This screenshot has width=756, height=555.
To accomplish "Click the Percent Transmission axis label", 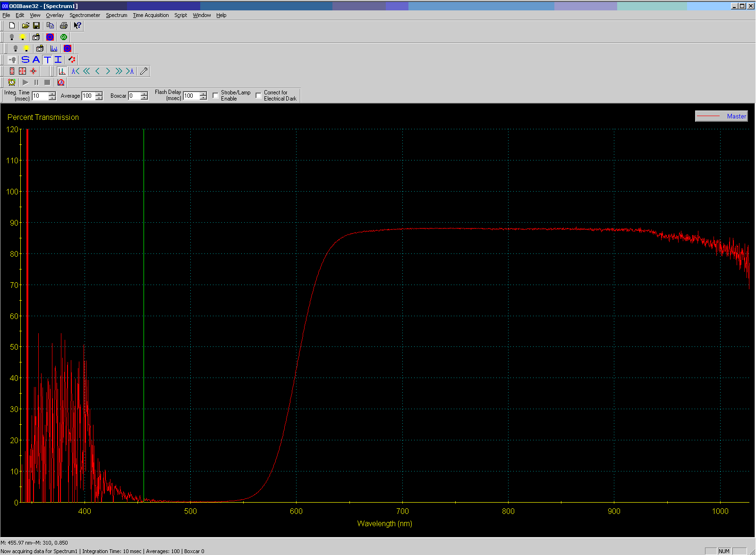I will click(43, 117).
